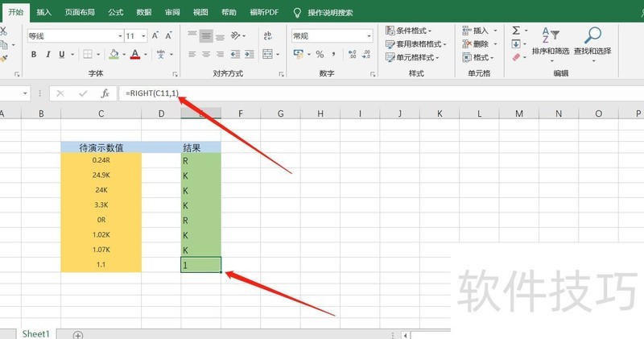Viewport: 644px width, 339px height.
Task: Open the 页面布局 ribbon tab
Action: point(80,12)
